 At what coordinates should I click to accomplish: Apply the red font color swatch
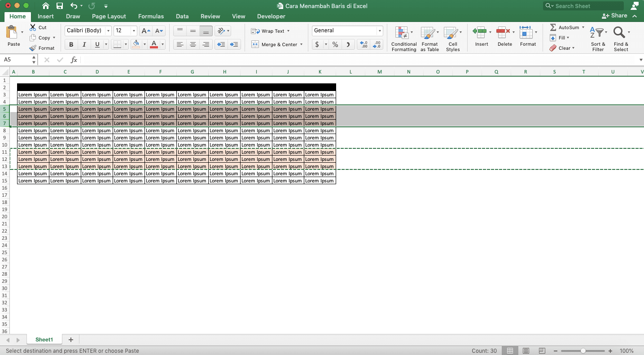coord(154,44)
